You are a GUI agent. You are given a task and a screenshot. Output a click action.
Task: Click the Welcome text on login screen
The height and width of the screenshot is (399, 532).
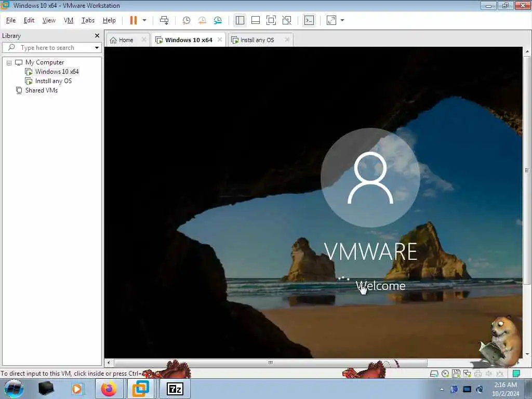[x=380, y=286]
